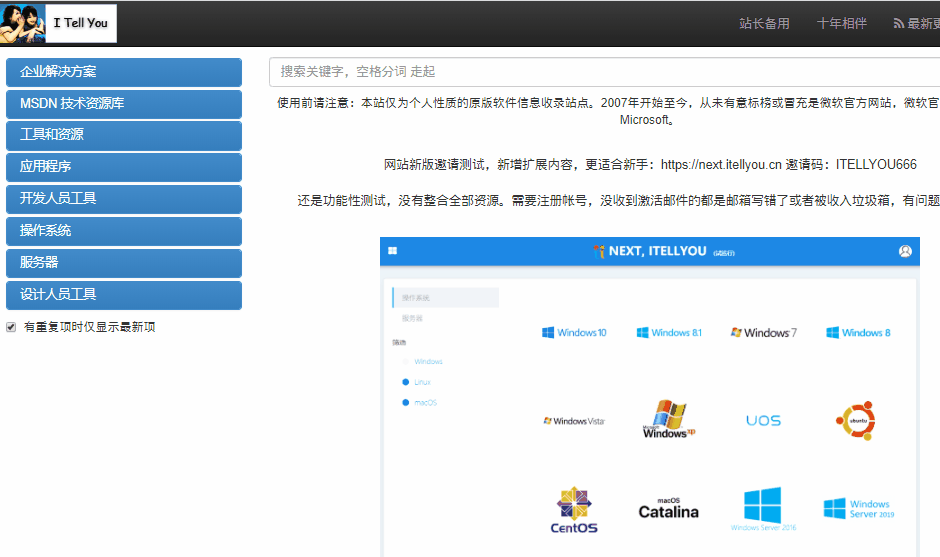The height and width of the screenshot is (557, 940).
Task: Click the I Tell You site logo
Action: pos(58,23)
